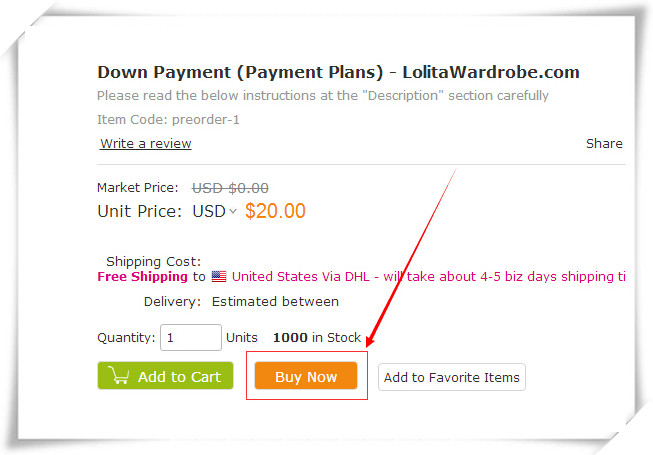Click the Free Shipping text
653x455 pixels.
click(x=142, y=276)
